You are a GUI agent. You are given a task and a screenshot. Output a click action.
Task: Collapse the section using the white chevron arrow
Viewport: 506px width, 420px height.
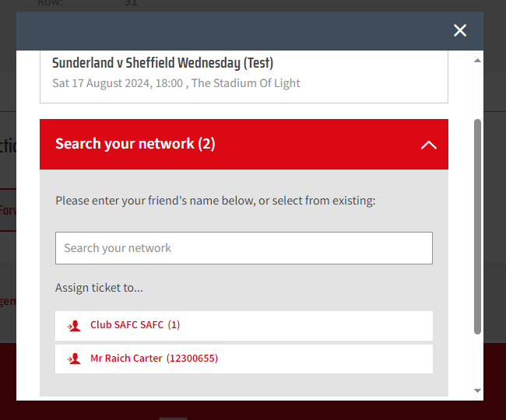tap(429, 145)
